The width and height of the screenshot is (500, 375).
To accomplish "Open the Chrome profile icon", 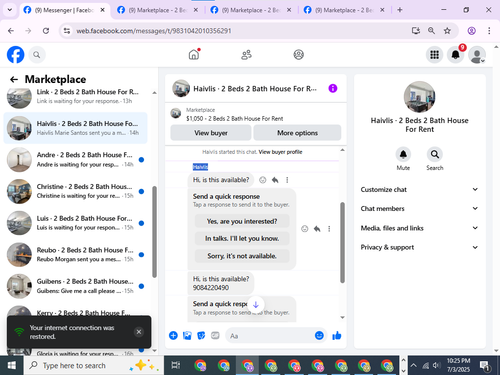I will coord(471,31).
